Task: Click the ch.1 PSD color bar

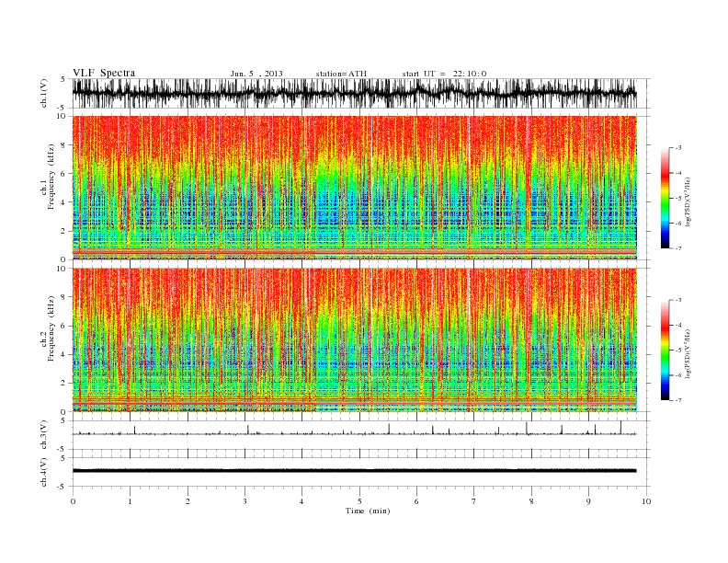Action: click(665, 199)
